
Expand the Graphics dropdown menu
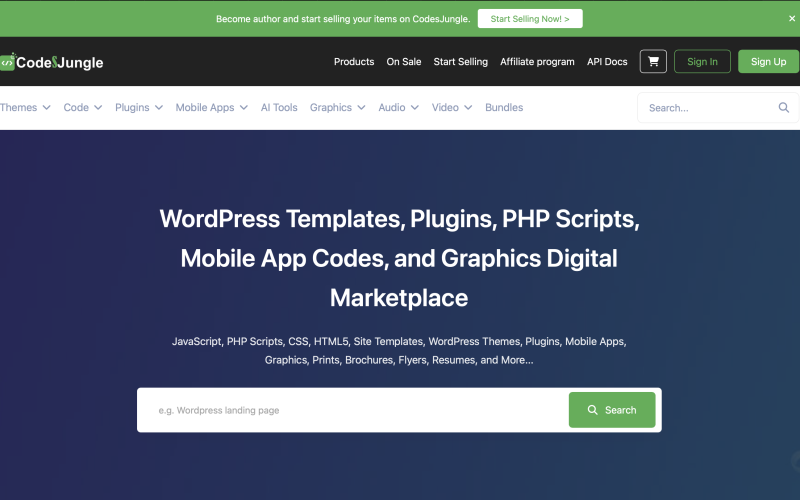pyautogui.click(x=337, y=108)
